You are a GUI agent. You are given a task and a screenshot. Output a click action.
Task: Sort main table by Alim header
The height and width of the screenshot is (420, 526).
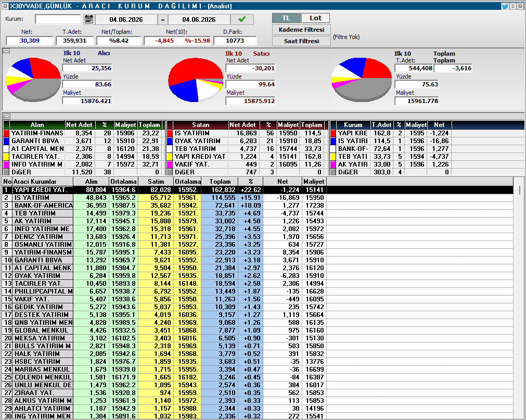[x=91, y=182]
